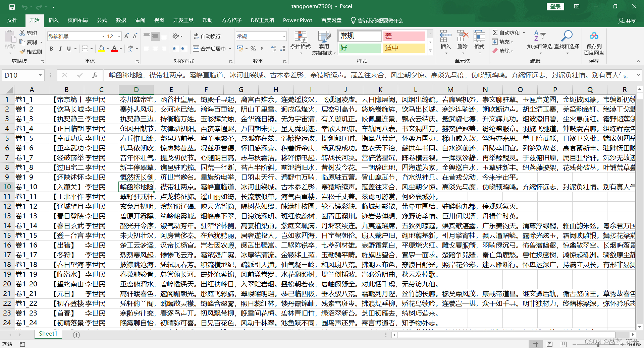The image size is (644, 348).
Task: Switch to Page Layout tab
Action: pyautogui.click(x=77, y=20)
